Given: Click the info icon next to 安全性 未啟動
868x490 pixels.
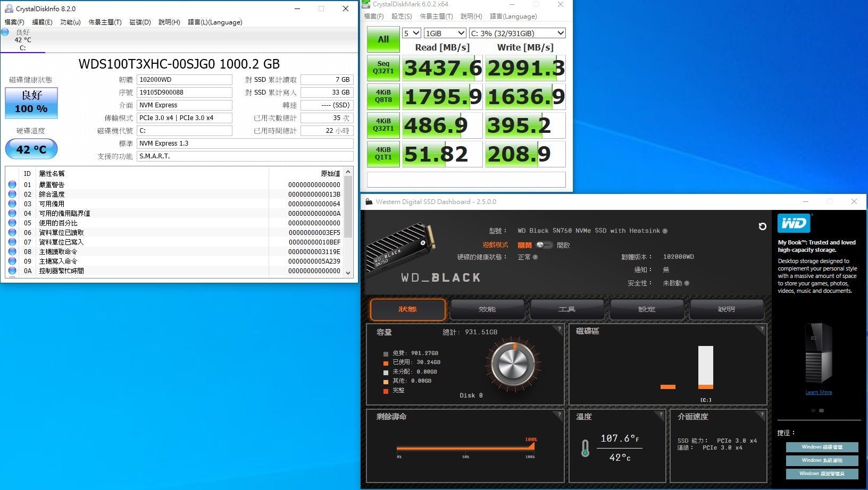Looking at the screenshot, I should point(687,283).
